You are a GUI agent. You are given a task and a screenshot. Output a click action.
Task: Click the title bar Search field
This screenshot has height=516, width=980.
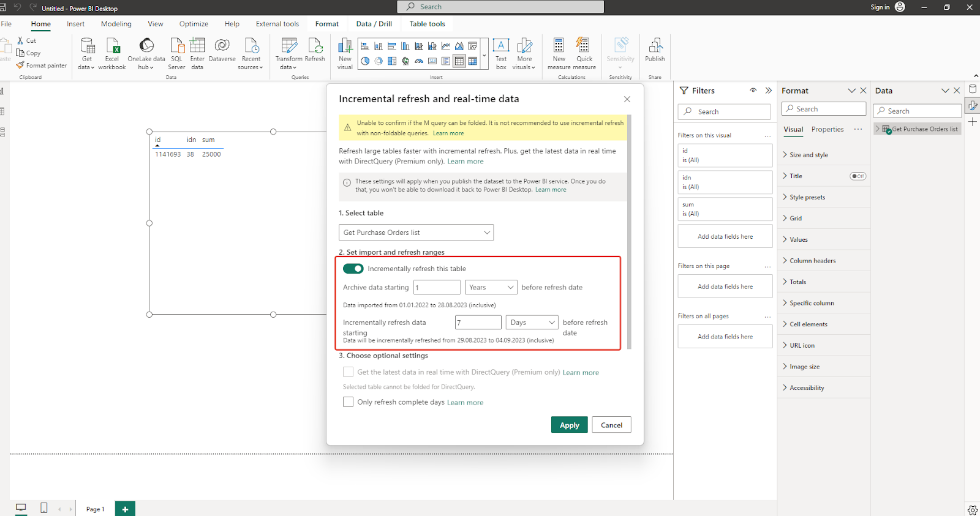pos(501,7)
